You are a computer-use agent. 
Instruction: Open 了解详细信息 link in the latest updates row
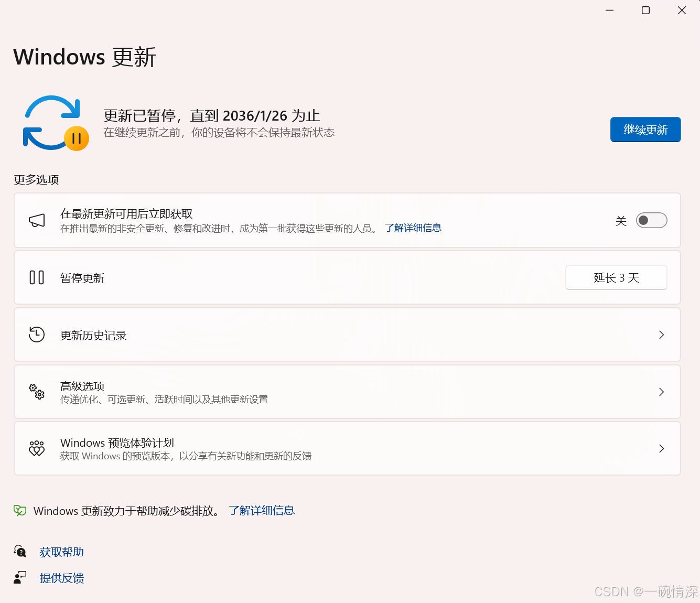pos(413,228)
